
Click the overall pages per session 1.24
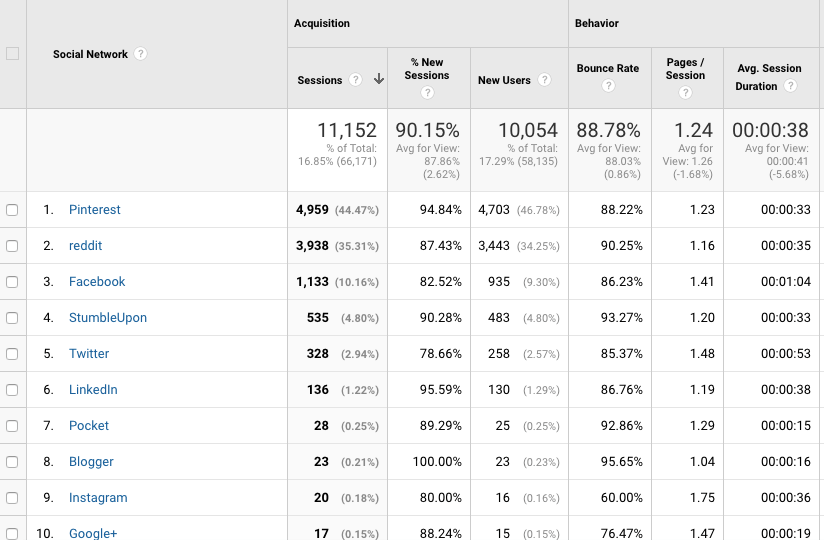pos(694,130)
